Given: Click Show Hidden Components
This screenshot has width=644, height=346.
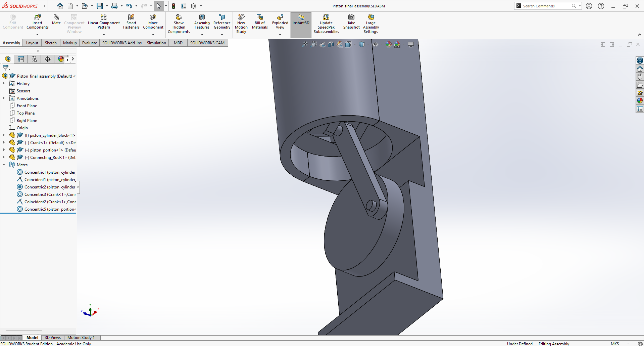Looking at the screenshot, I should coord(179,24).
